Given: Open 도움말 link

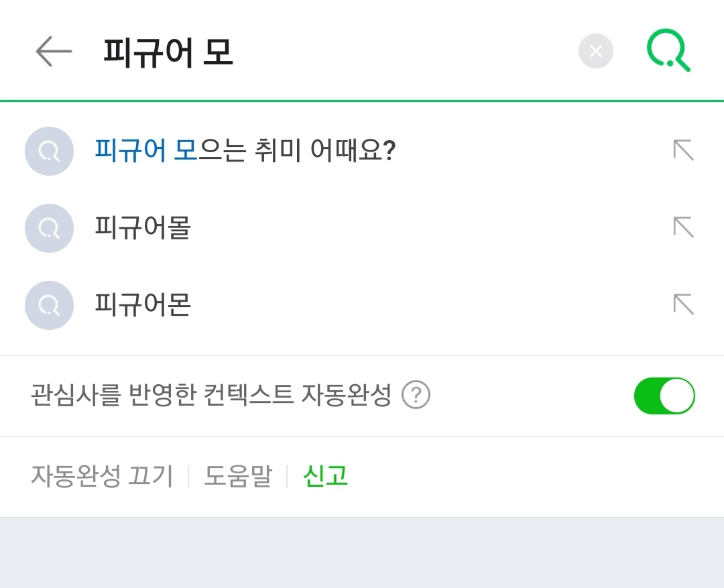Looking at the screenshot, I should coord(238,476).
